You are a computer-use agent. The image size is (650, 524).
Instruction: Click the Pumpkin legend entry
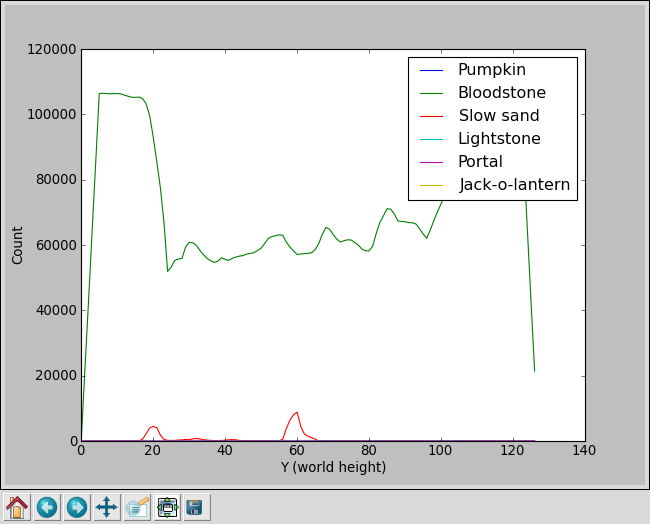[x=491, y=70]
